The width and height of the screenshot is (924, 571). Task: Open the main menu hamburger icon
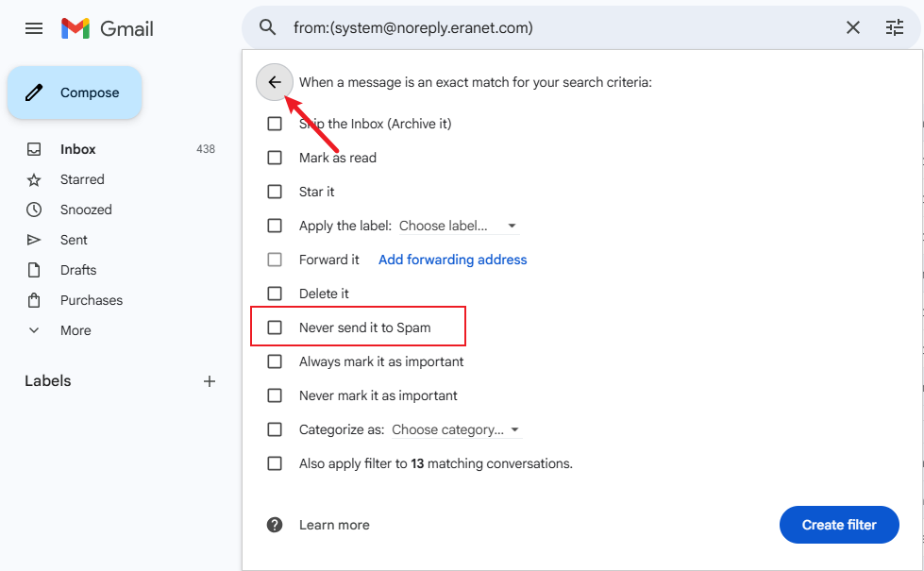click(34, 28)
